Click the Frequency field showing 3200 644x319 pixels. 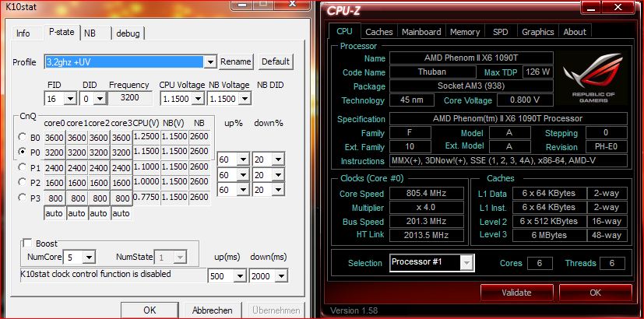(130, 98)
